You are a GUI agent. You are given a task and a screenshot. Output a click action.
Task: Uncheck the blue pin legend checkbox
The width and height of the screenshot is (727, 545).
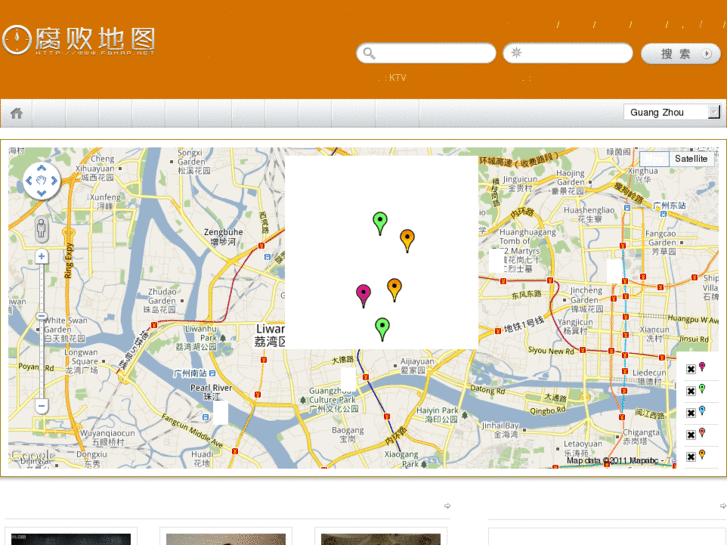click(x=691, y=413)
